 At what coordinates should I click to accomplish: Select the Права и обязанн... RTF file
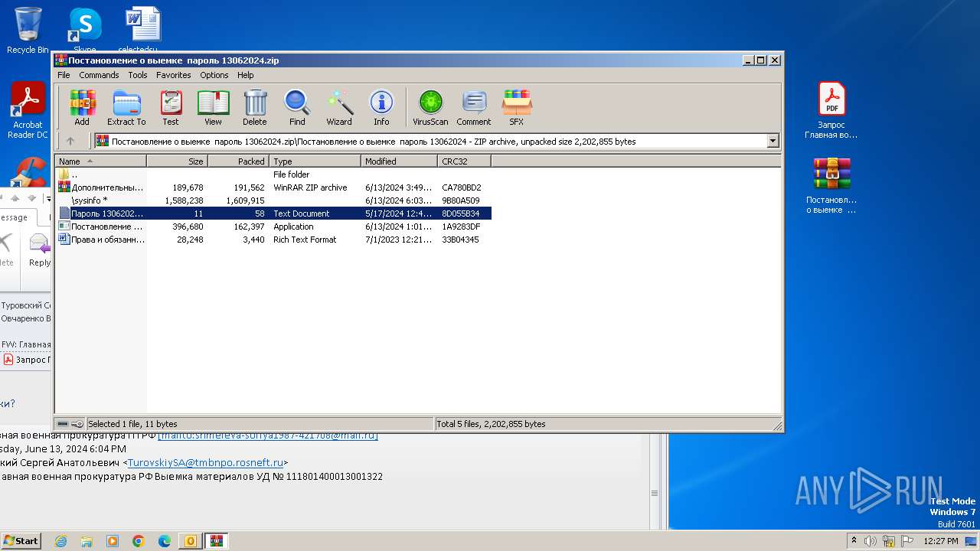pos(273,240)
